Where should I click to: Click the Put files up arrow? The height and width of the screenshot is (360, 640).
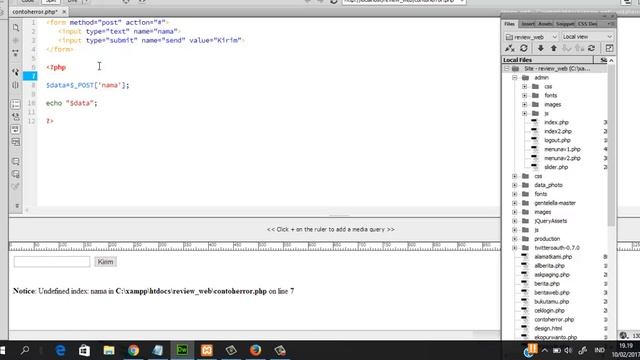553,48
